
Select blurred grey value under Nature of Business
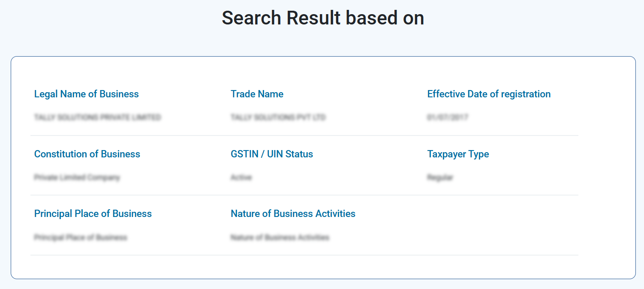[x=280, y=237]
